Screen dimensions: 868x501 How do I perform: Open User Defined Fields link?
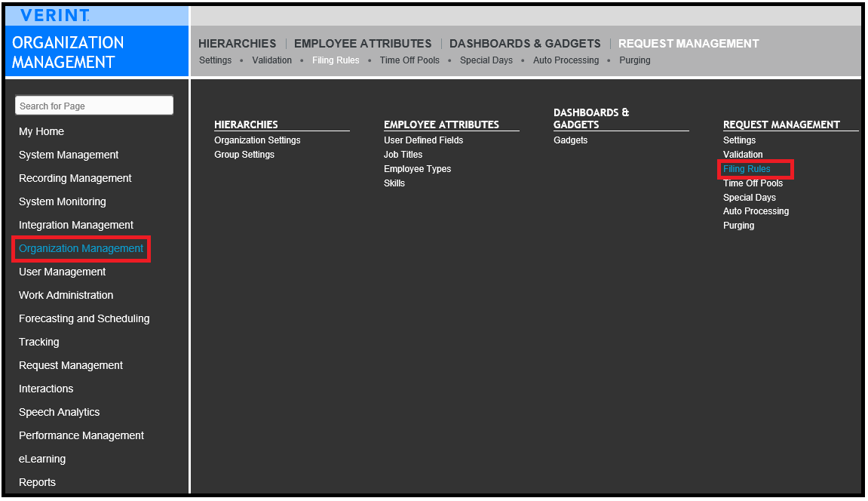point(424,140)
